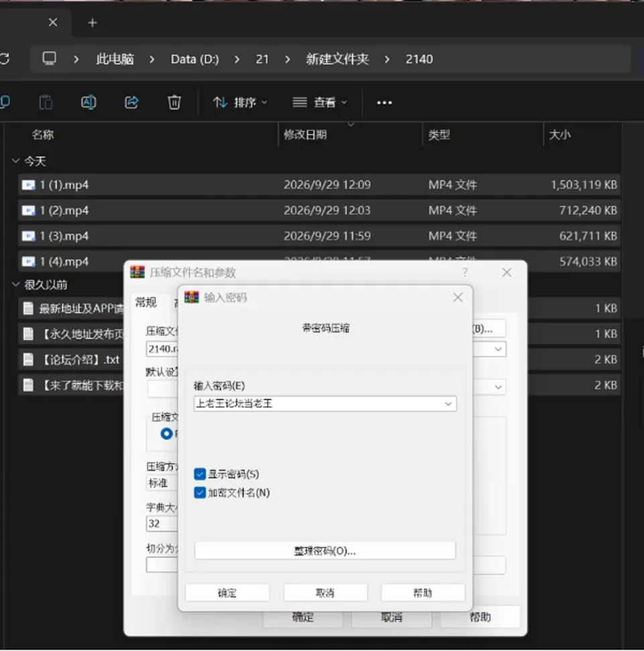Select the video icon of 1 (4).mp4
644x651 pixels.
pyautogui.click(x=28, y=261)
